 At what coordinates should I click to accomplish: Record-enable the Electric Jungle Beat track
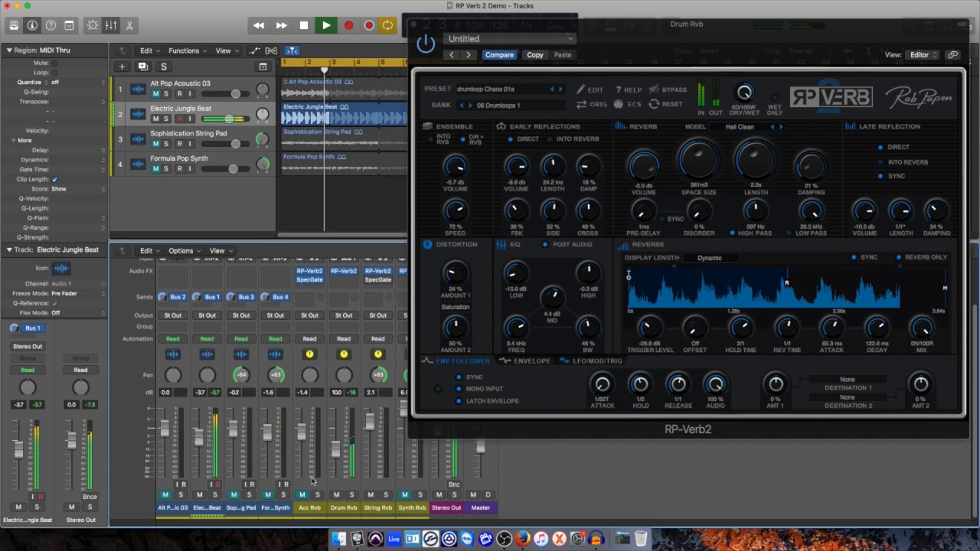180,119
